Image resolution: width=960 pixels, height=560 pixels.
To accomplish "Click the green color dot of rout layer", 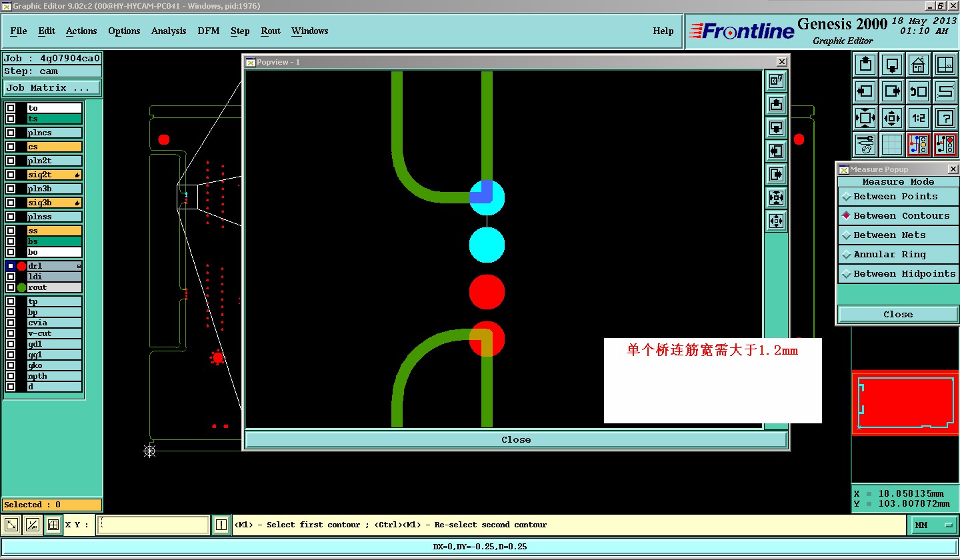I will tap(21, 287).
